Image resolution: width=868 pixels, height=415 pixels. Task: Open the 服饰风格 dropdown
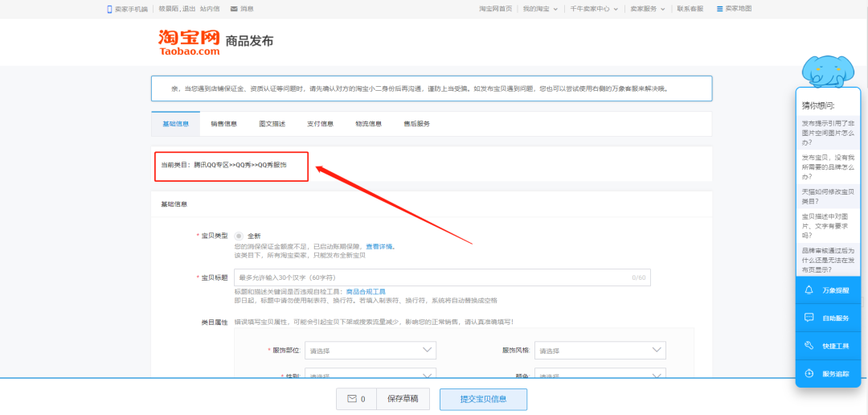pos(600,350)
